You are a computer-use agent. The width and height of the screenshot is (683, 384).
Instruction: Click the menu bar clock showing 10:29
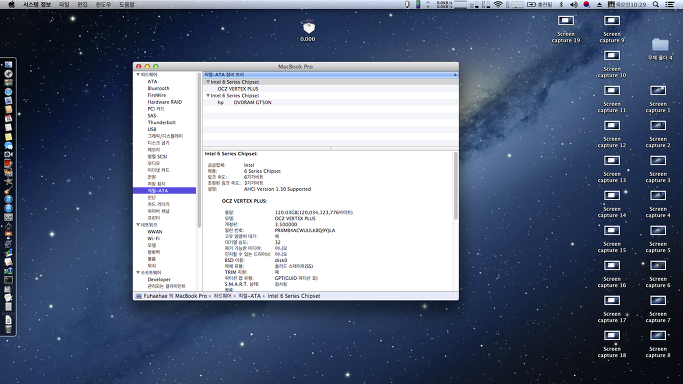point(630,4)
